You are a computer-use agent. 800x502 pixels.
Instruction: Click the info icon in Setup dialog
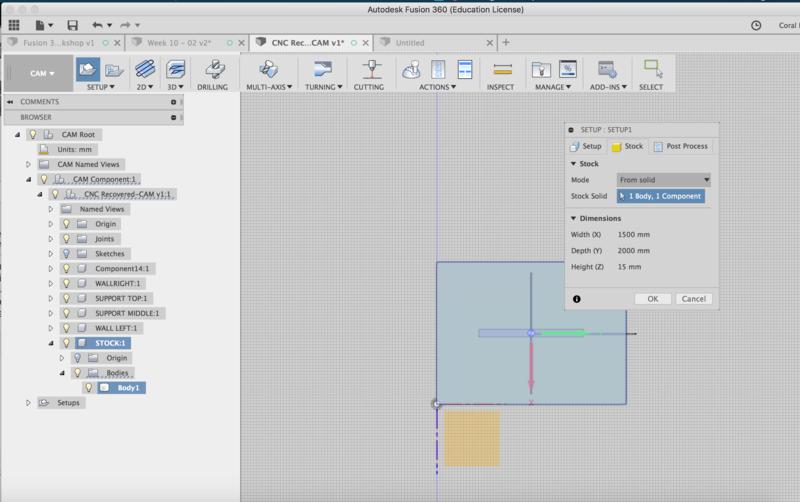577,299
